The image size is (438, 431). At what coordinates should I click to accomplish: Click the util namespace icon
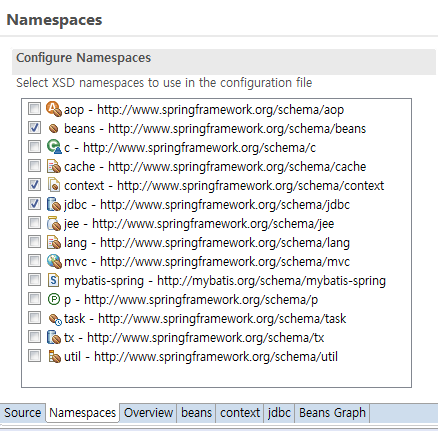click(54, 356)
